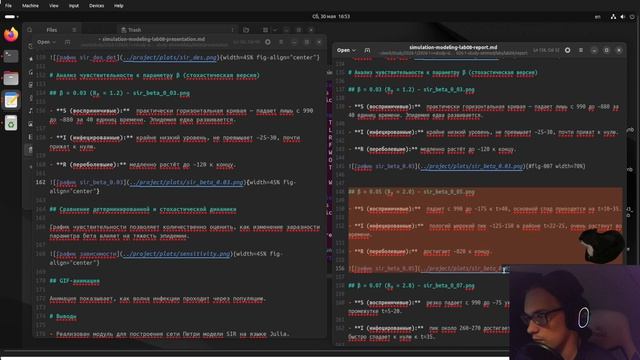Open the Trash icon in the dock
The width and height of the screenshot is (640, 360).
pyautogui.click(x=11, y=122)
